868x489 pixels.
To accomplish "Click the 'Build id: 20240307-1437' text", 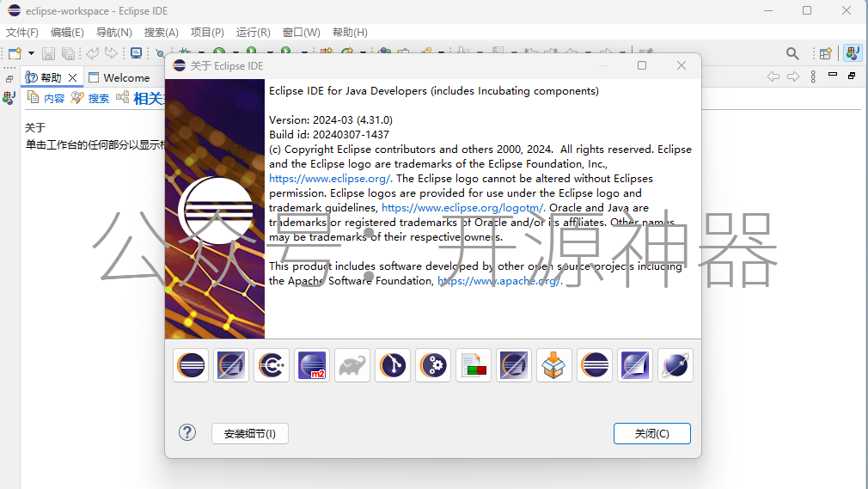I will click(329, 135).
